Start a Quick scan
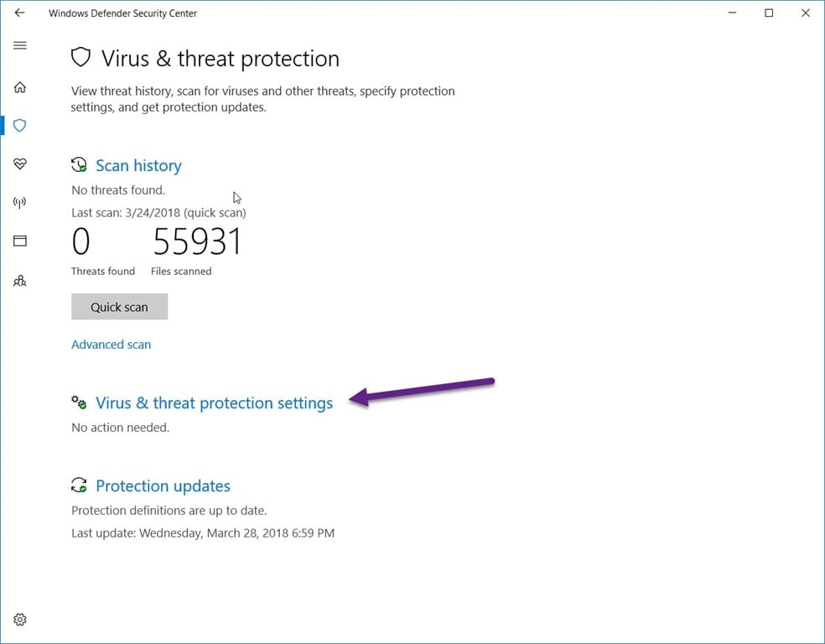 click(x=119, y=307)
